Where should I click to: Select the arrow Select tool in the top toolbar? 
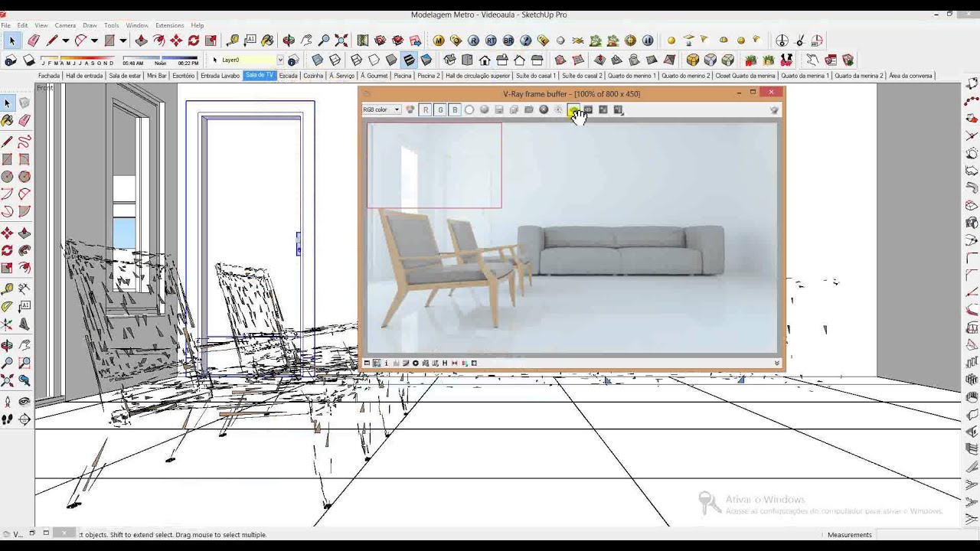point(11,41)
